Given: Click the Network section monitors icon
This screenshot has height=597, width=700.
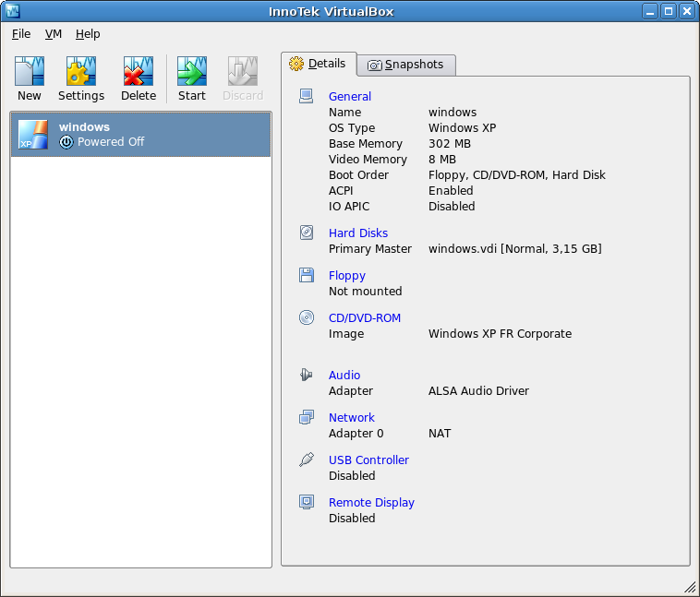Looking at the screenshot, I should pyautogui.click(x=307, y=417).
